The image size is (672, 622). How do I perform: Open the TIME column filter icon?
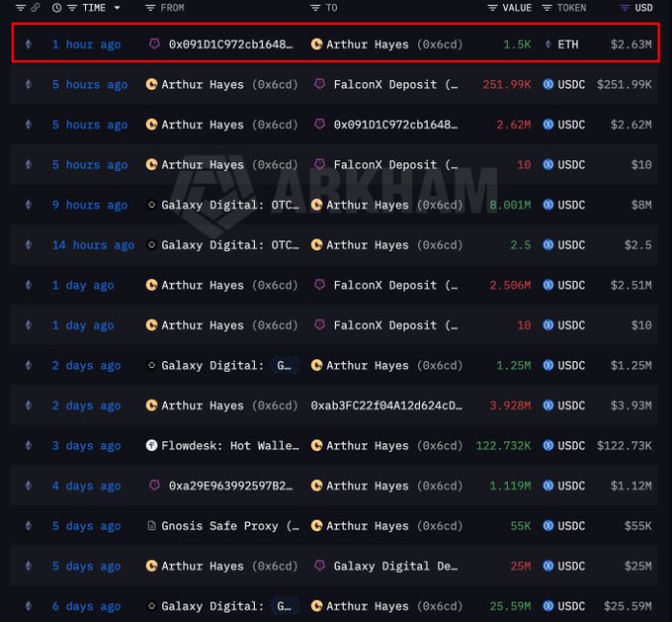[72, 8]
